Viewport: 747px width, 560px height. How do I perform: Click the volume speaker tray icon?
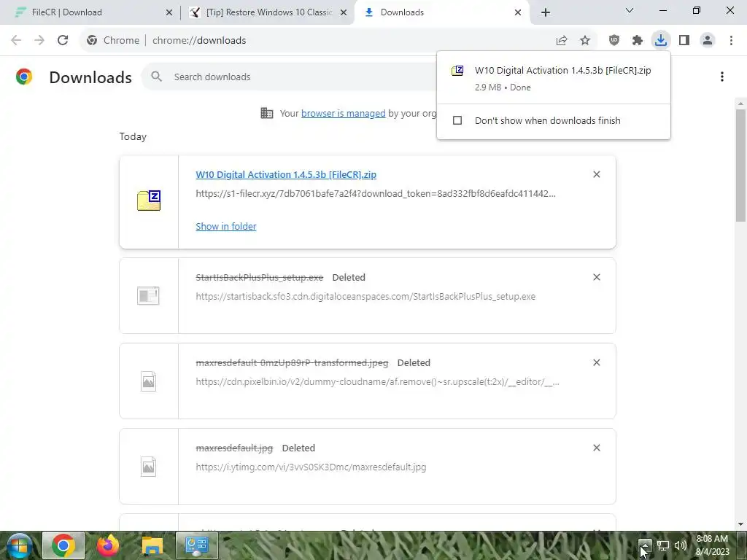[x=681, y=545]
